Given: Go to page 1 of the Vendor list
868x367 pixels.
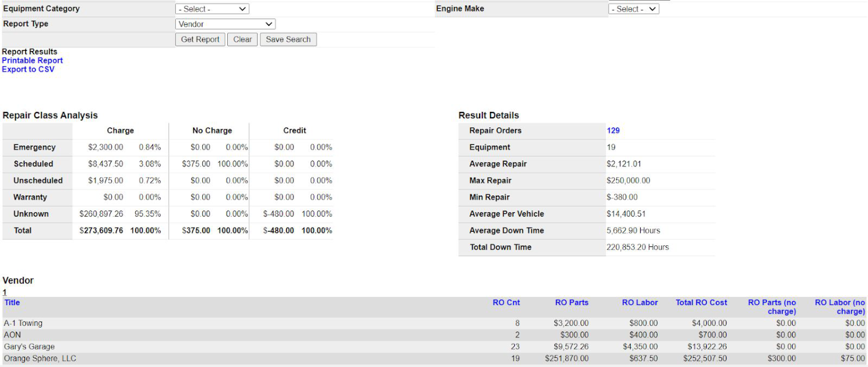Looking at the screenshot, I should point(5,292).
